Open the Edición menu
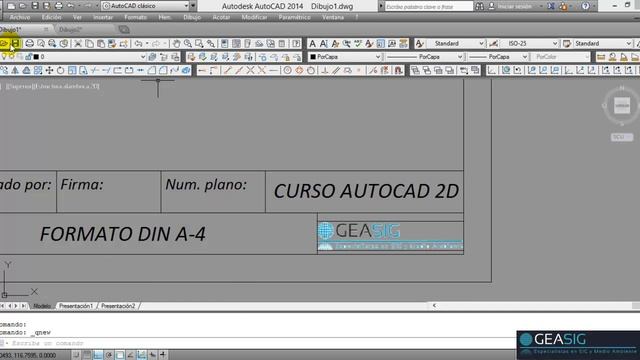The width and height of the screenshot is (640, 360). point(51,17)
